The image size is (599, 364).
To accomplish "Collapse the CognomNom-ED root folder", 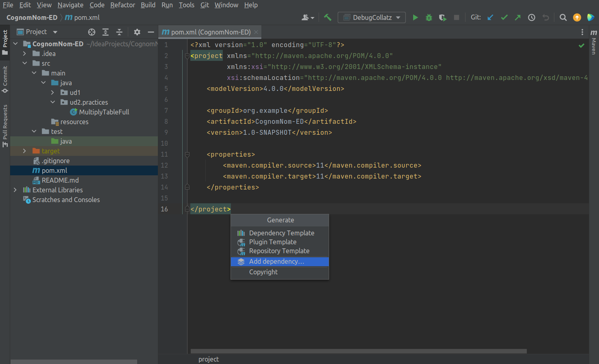I will click(x=15, y=43).
